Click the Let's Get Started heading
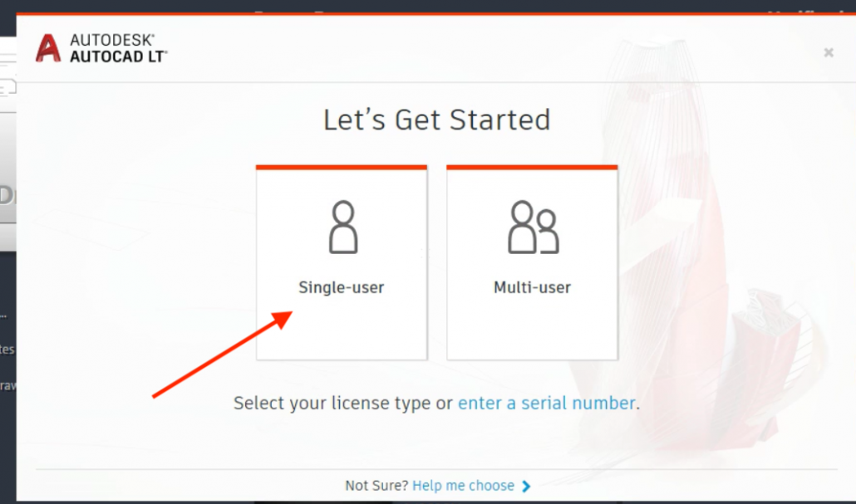The width and height of the screenshot is (856, 504). tap(437, 120)
